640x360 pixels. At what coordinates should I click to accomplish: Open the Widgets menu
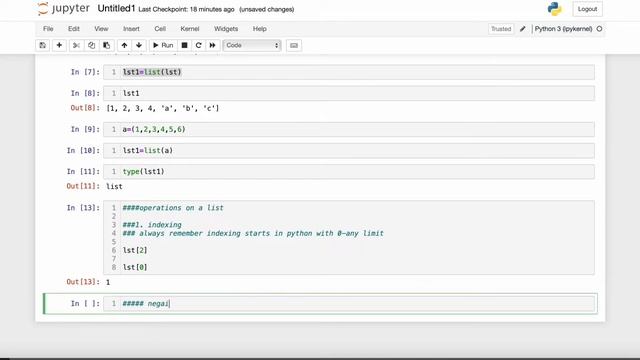click(x=226, y=29)
